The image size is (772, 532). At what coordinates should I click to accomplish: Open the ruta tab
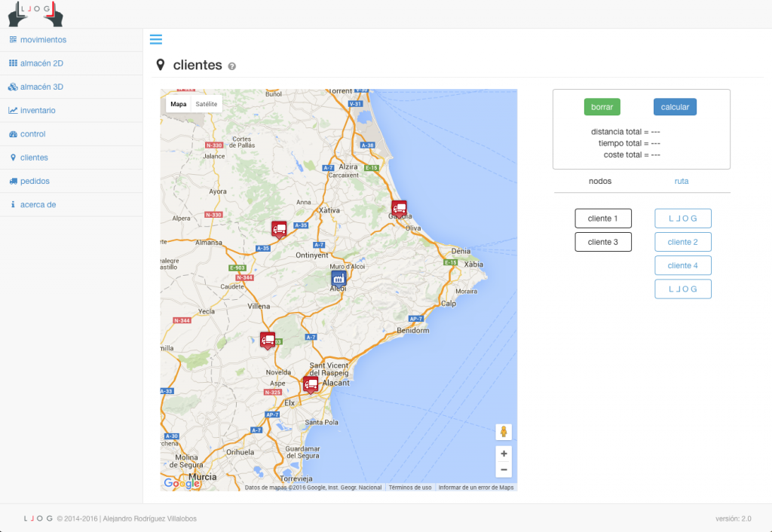pos(681,181)
